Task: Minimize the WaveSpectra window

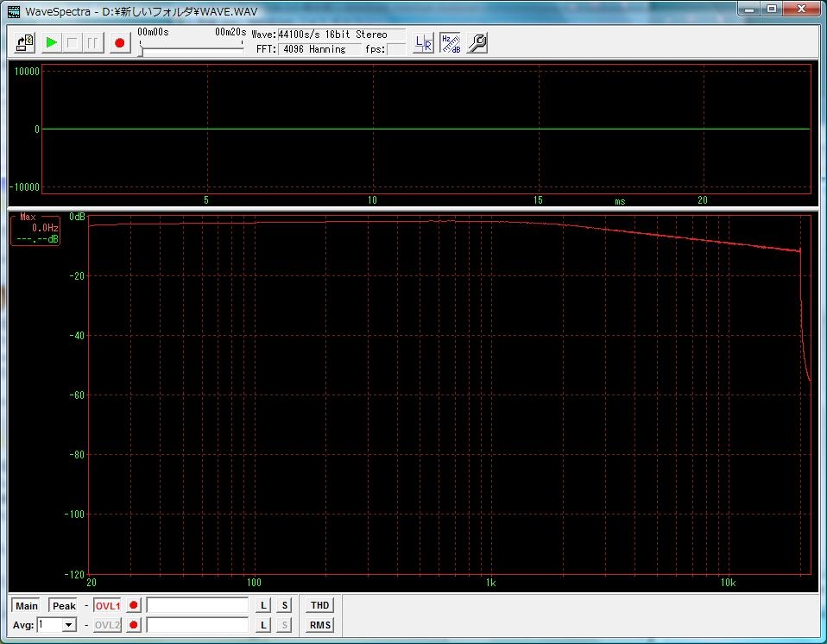Action: (749, 9)
